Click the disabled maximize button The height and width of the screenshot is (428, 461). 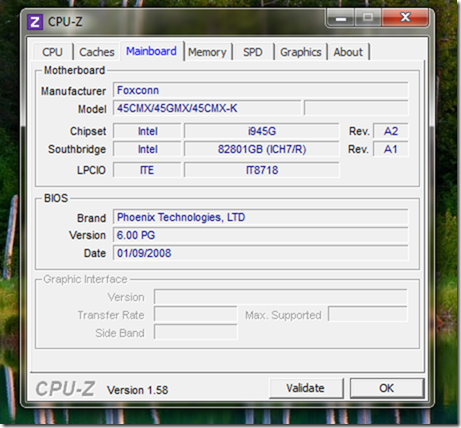point(368,18)
